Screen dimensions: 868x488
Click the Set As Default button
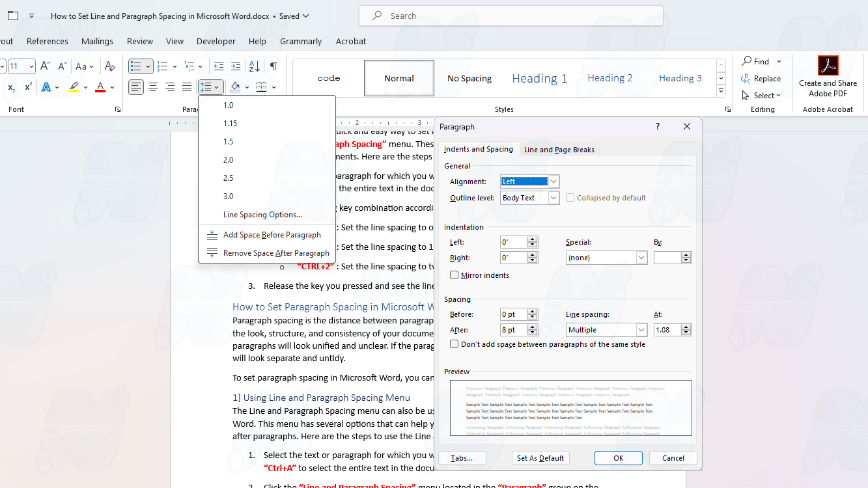[540, 458]
